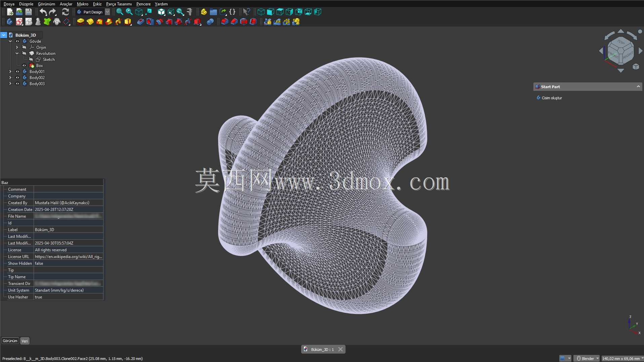
Task: Click the yellow Pad tool icon
Action: point(81,22)
